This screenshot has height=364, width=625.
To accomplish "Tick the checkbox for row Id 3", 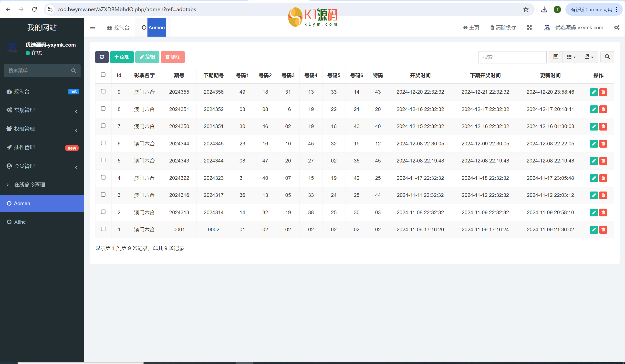I will pos(103,194).
